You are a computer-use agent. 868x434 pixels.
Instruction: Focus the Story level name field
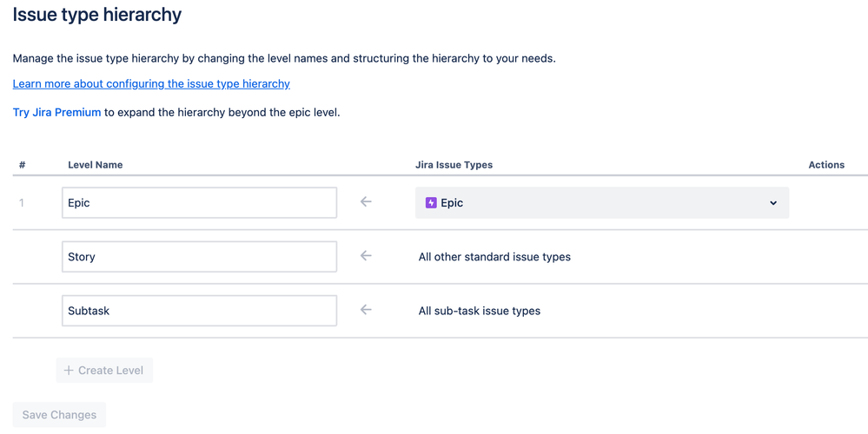[199, 257]
